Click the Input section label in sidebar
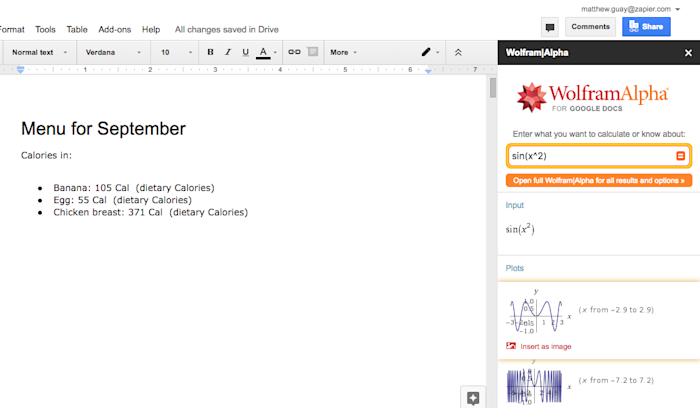The width and height of the screenshot is (700, 408). pyautogui.click(x=514, y=205)
